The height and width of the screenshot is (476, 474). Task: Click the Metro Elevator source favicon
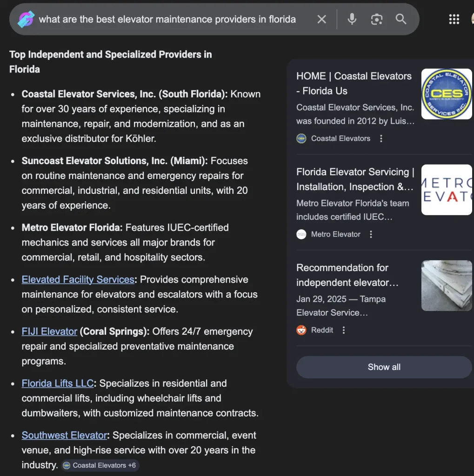coord(301,234)
